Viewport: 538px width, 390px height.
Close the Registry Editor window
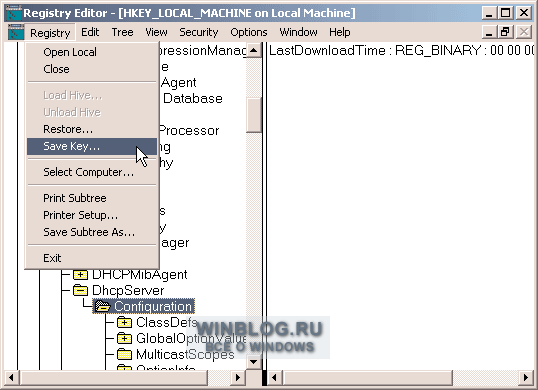(x=524, y=13)
